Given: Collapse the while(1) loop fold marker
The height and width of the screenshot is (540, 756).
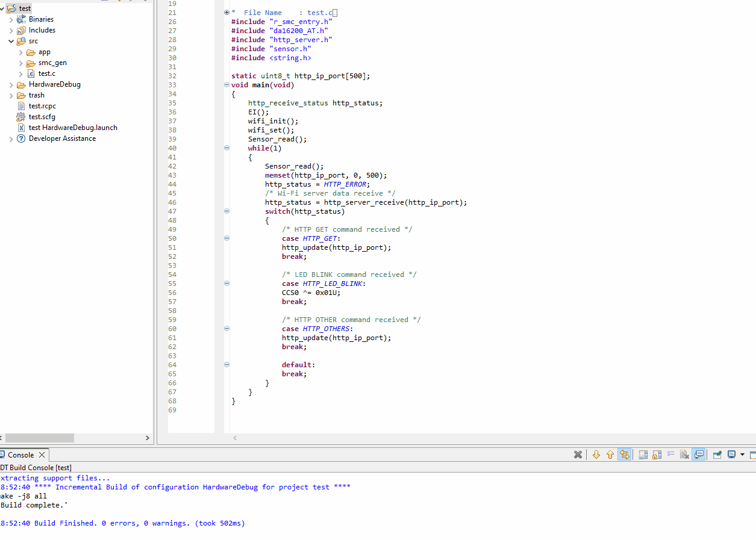Looking at the screenshot, I should click(x=226, y=148).
